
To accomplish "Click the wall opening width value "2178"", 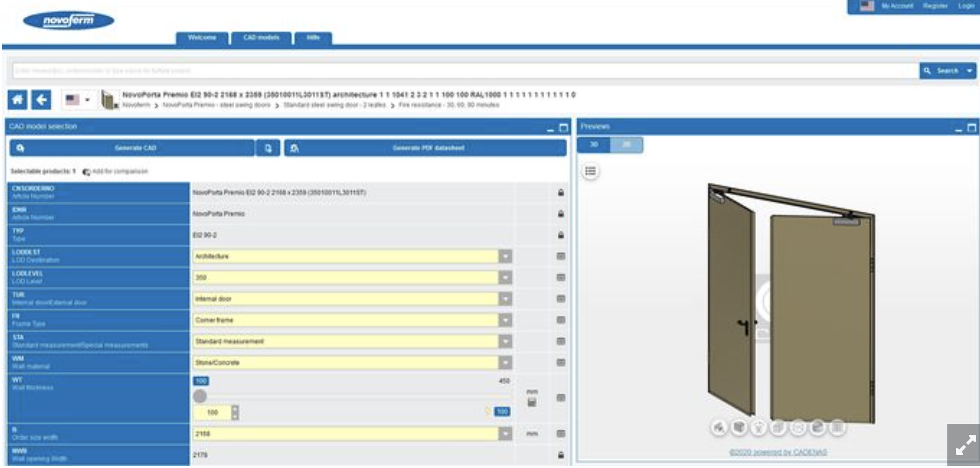I will click(x=200, y=455).
